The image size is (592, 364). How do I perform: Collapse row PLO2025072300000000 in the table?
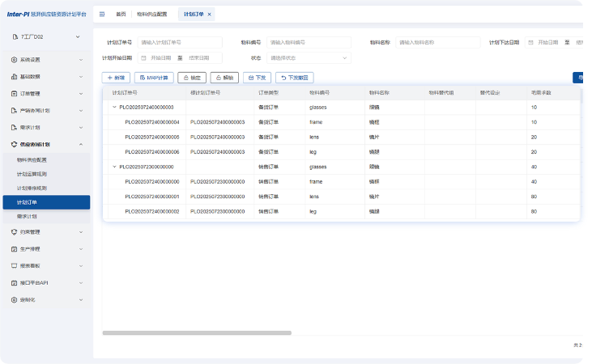click(114, 167)
